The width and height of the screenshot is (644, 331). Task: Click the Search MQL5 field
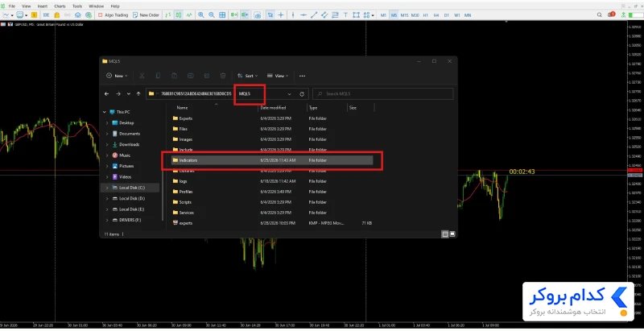click(x=383, y=94)
